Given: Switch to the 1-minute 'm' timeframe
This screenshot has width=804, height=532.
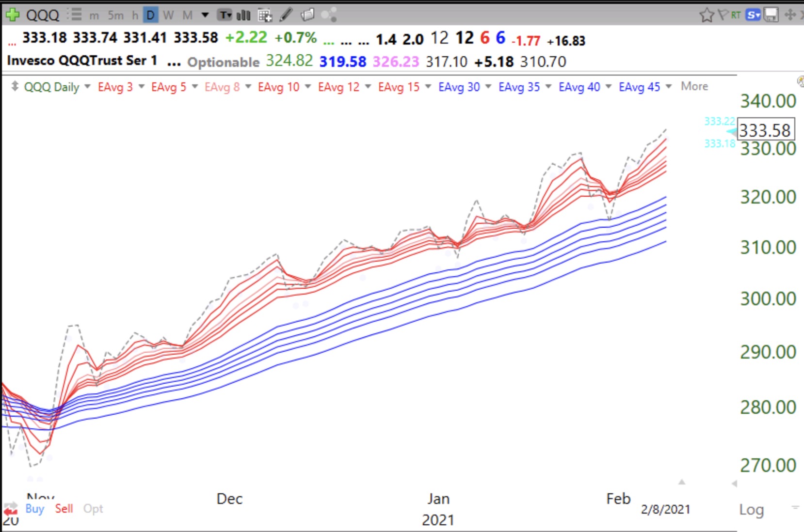Looking at the screenshot, I should coord(94,16).
